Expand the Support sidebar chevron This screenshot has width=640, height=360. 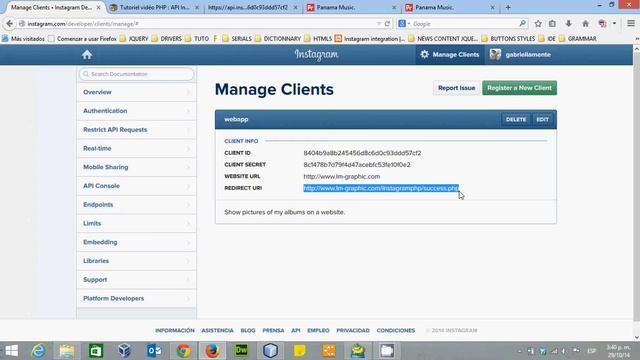(x=188, y=280)
